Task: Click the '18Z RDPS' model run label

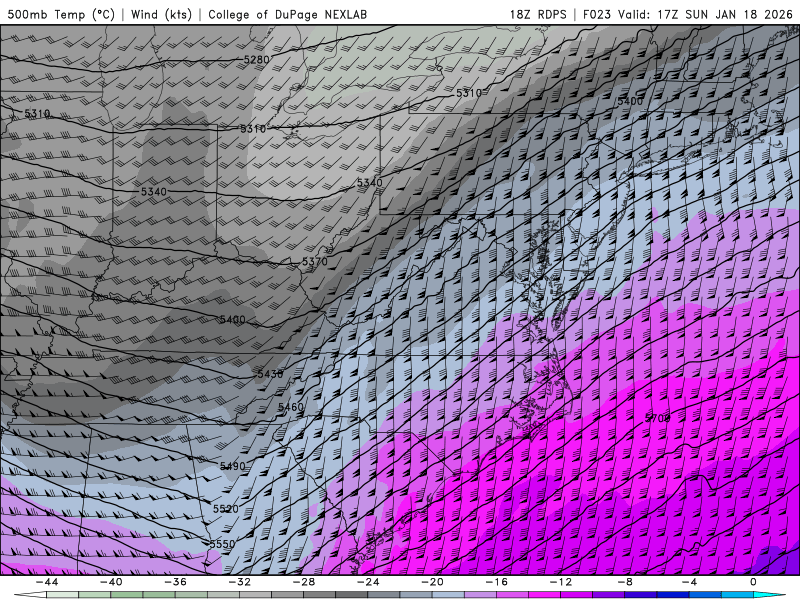Action: point(538,14)
